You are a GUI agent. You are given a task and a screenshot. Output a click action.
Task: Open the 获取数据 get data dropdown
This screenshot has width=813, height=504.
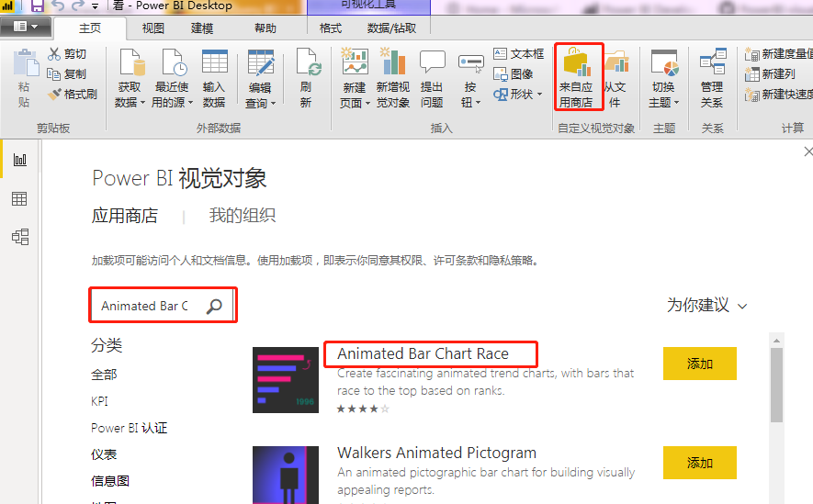pyautogui.click(x=130, y=78)
